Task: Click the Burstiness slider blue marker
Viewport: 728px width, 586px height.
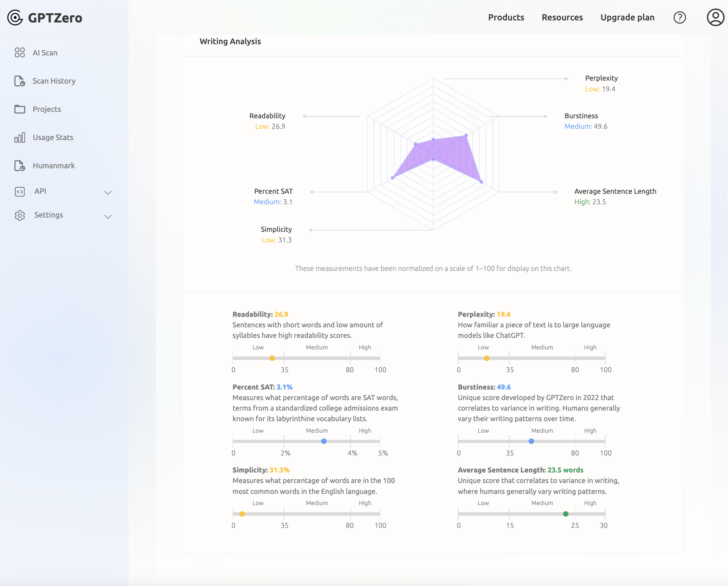Action: [531, 441]
